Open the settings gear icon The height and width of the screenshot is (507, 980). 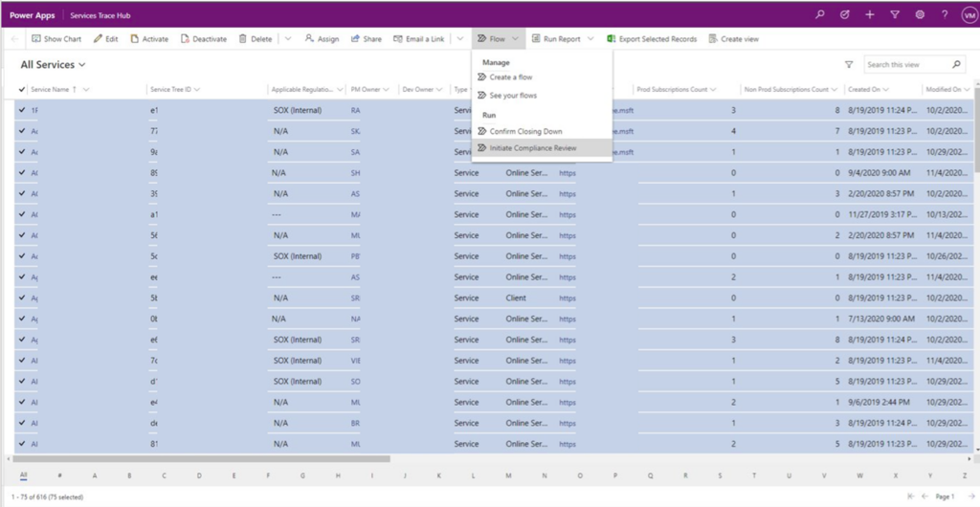tap(920, 15)
